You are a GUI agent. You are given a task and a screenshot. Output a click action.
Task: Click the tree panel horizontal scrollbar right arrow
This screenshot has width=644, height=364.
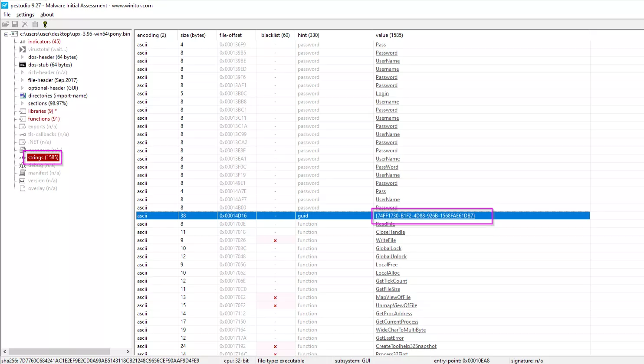[128, 351]
